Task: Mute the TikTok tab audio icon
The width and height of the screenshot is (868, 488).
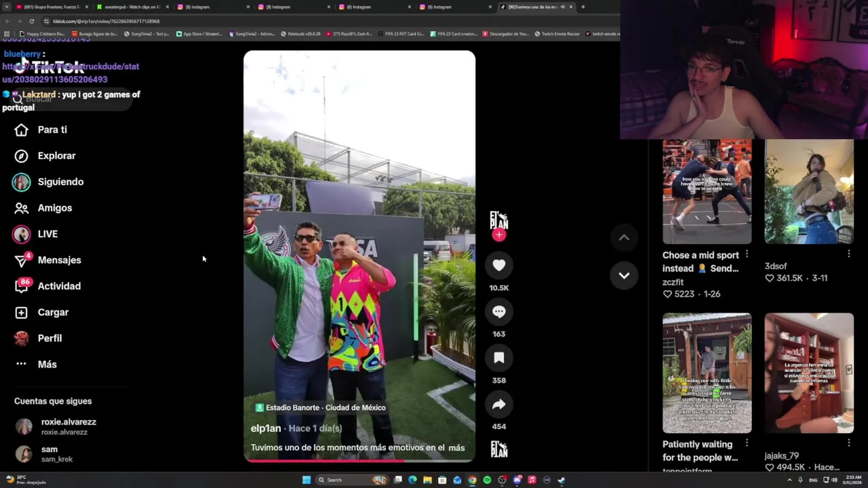Action: point(562,7)
